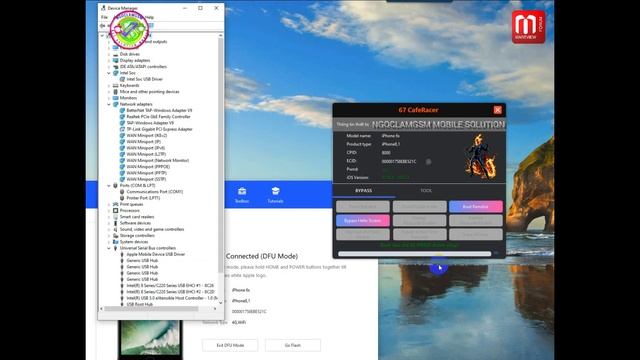Screen dimensions: 640x360
Task: Click the Keyboards category icon
Action: (116, 86)
